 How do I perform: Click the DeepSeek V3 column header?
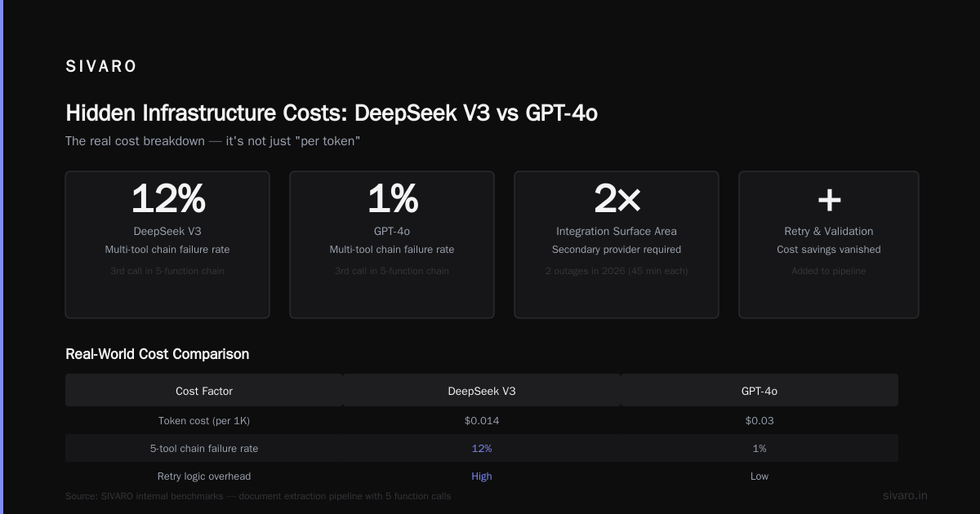point(482,391)
